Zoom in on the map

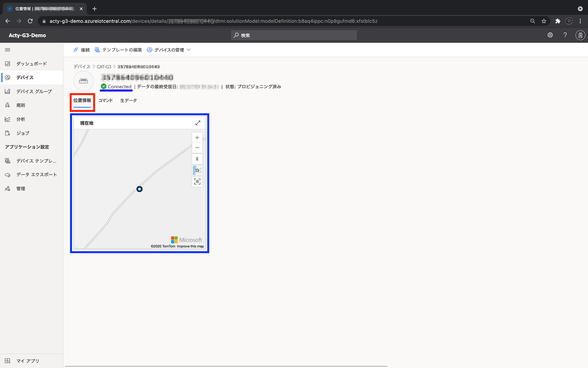pos(197,138)
